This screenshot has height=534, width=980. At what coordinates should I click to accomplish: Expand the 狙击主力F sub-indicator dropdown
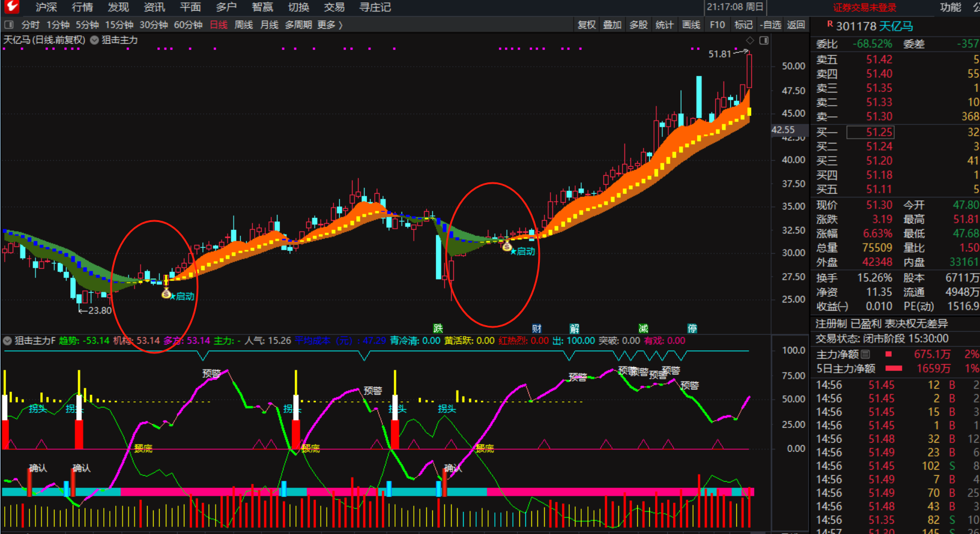pyautogui.click(x=8, y=341)
